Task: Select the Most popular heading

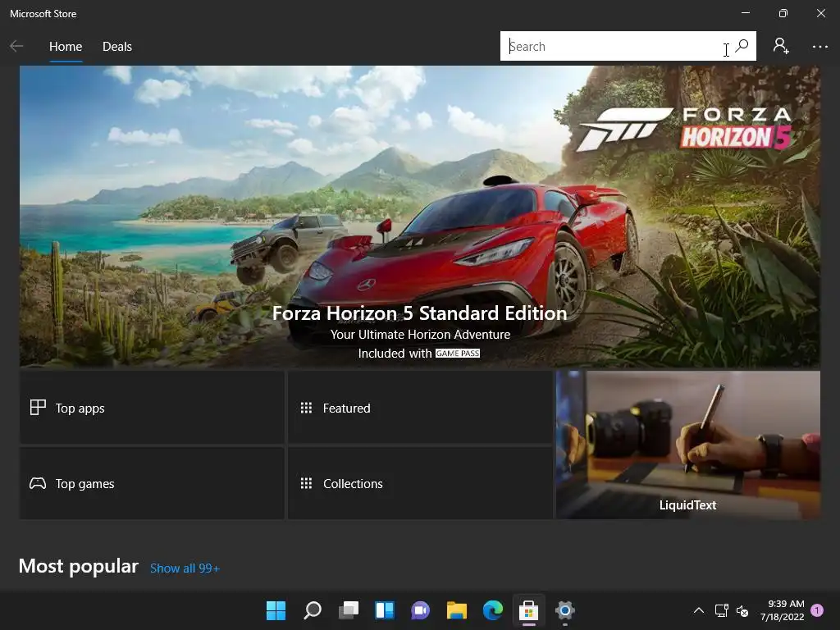Action: (78, 566)
